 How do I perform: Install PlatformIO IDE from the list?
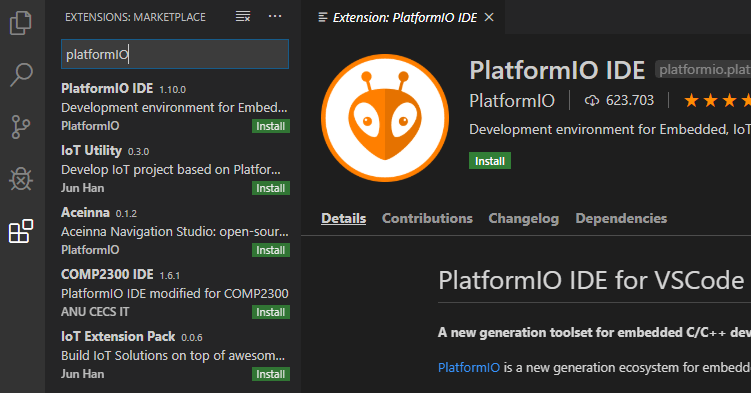click(x=271, y=126)
